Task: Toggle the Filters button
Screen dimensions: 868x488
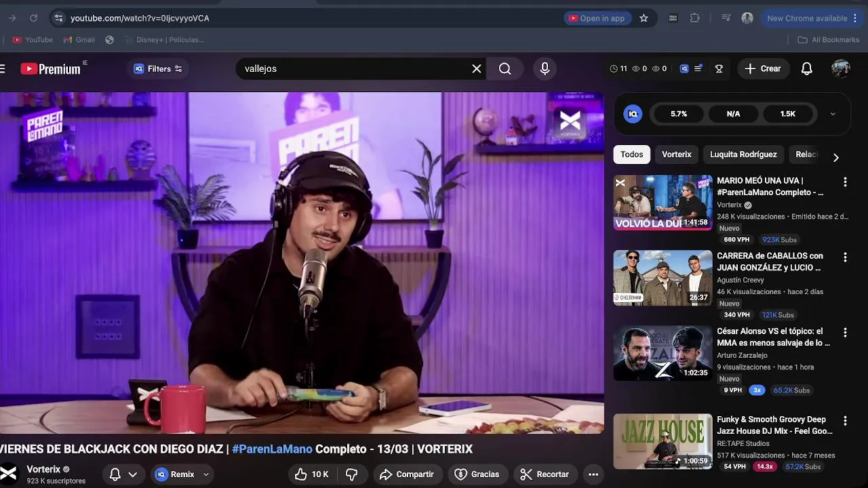Action: 158,68
